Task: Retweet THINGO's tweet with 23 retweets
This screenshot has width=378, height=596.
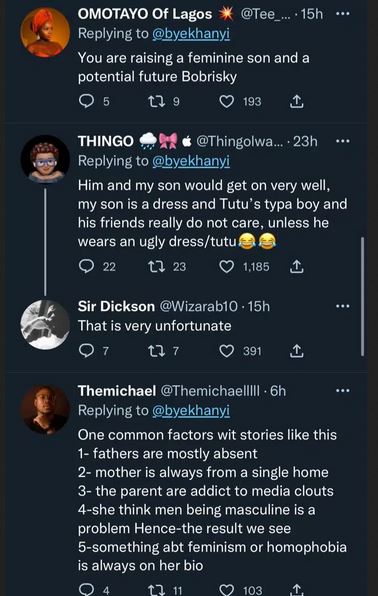Action: (156, 267)
